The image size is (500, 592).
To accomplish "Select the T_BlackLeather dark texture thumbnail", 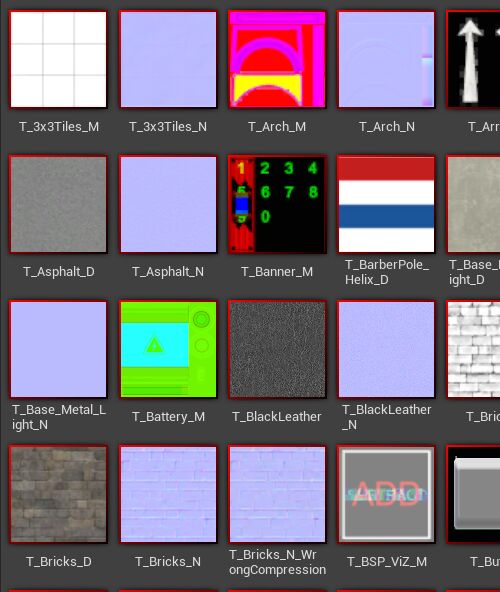I will coord(277,349).
